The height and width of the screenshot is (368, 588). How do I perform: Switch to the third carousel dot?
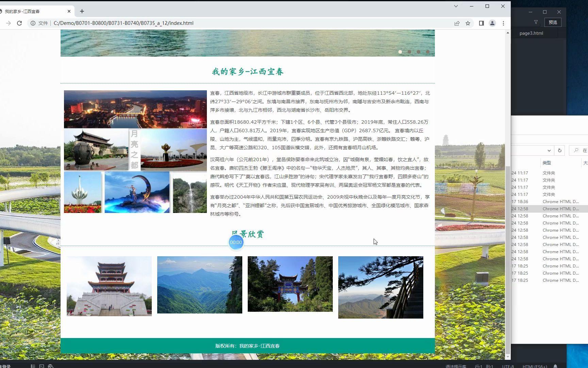[419, 52]
